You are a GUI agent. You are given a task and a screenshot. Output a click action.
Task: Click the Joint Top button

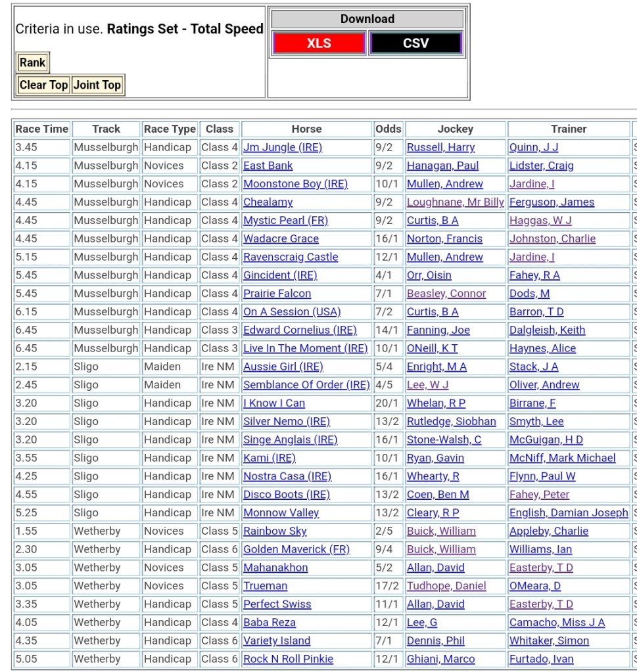click(97, 85)
